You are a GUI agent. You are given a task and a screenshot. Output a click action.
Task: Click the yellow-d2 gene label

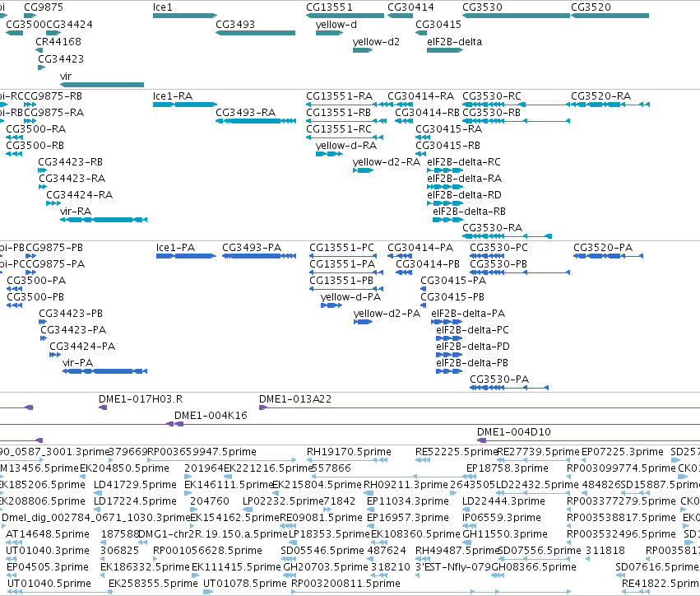pyautogui.click(x=376, y=41)
